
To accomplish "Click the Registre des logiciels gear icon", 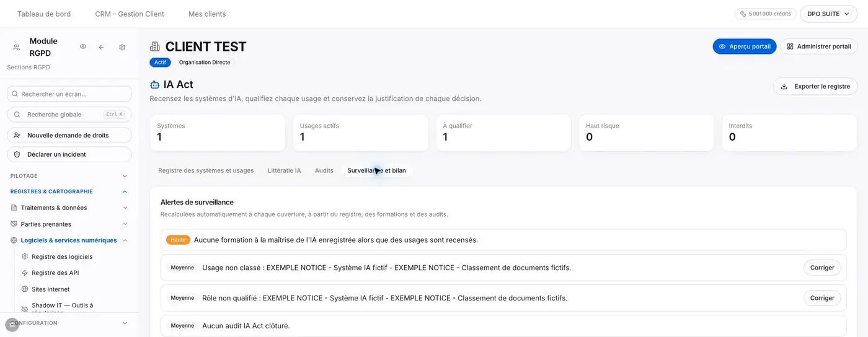I will tap(25, 256).
